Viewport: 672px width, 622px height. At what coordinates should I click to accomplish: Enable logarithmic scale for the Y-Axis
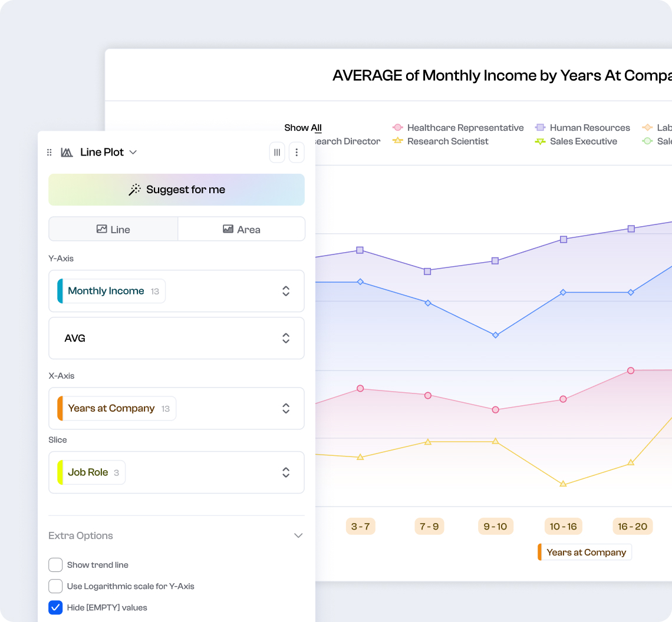pyautogui.click(x=55, y=586)
